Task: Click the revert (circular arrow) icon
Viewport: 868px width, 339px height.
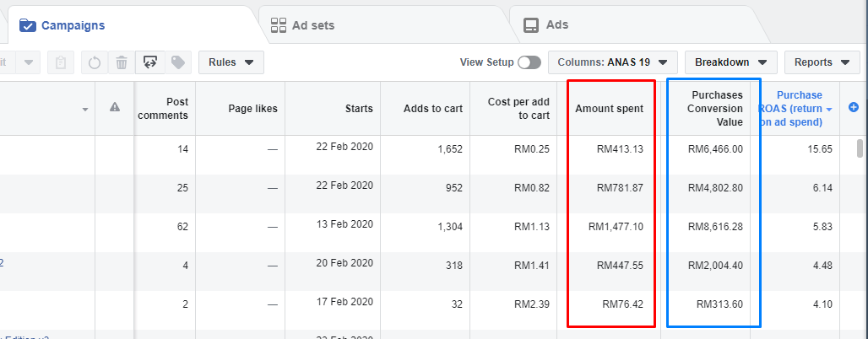Action: click(95, 62)
